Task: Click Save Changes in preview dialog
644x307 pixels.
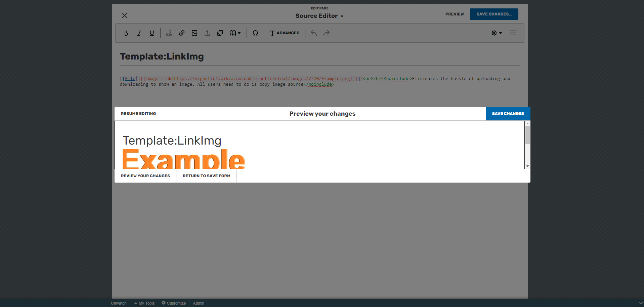Action: tap(508, 114)
